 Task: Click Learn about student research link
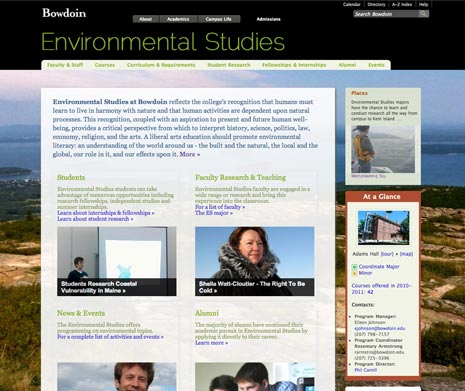point(95,219)
